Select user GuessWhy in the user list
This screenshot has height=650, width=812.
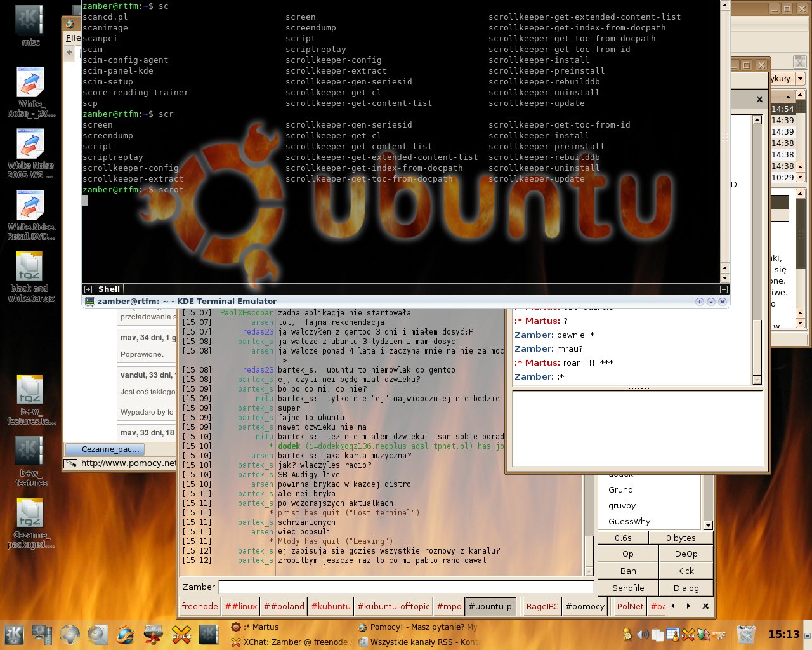pyautogui.click(x=629, y=521)
